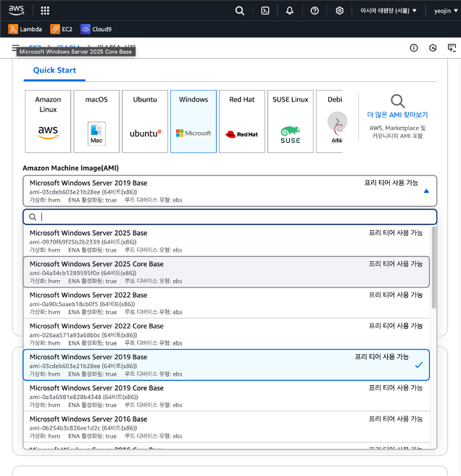The image size is (461, 476).
Task: Choose Microsoft Windows Server 2025 Base
Action: 227,241
